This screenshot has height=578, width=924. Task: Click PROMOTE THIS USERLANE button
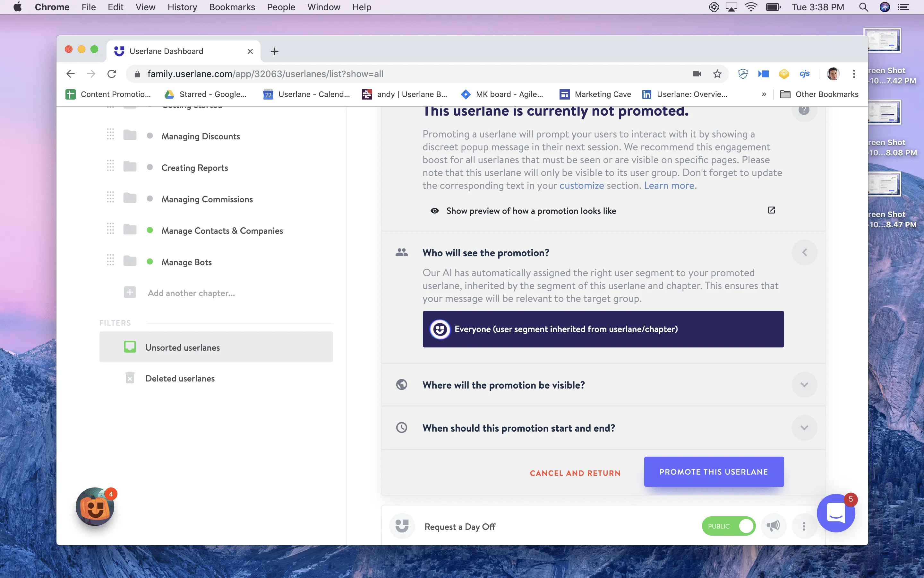click(x=714, y=471)
